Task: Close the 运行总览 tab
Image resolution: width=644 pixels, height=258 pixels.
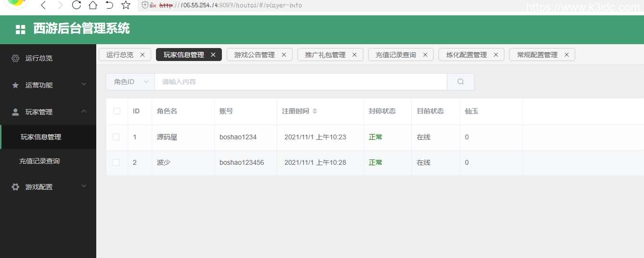Action: [x=142, y=55]
